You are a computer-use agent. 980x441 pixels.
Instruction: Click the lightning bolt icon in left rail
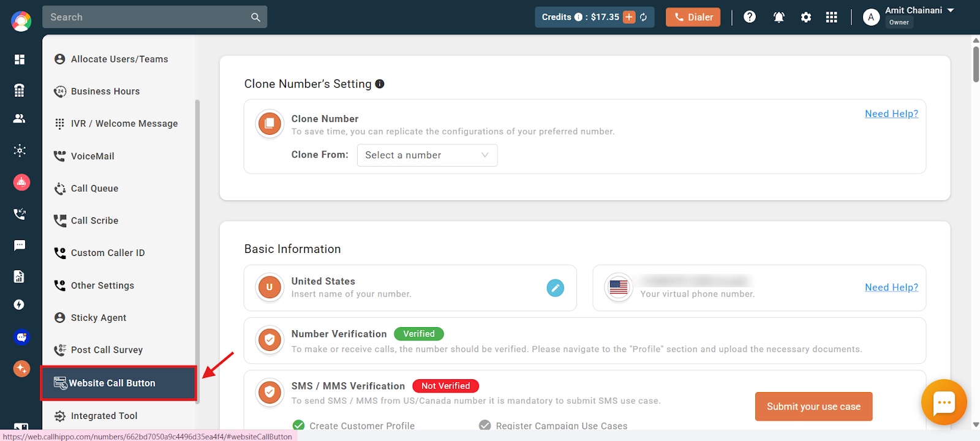click(x=20, y=305)
